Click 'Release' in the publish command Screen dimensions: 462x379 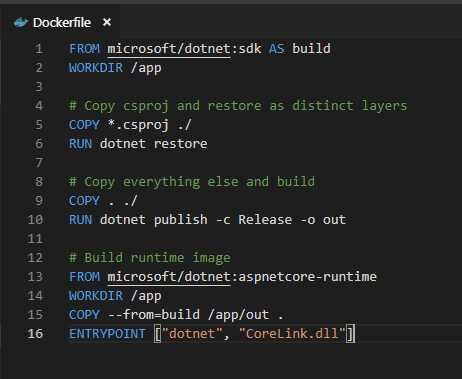pyautogui.click(x=265, y=220)
